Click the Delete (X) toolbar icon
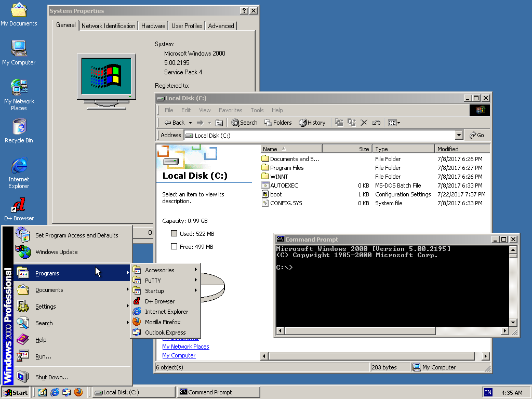 pyautogui.click(x=364, y=123)
